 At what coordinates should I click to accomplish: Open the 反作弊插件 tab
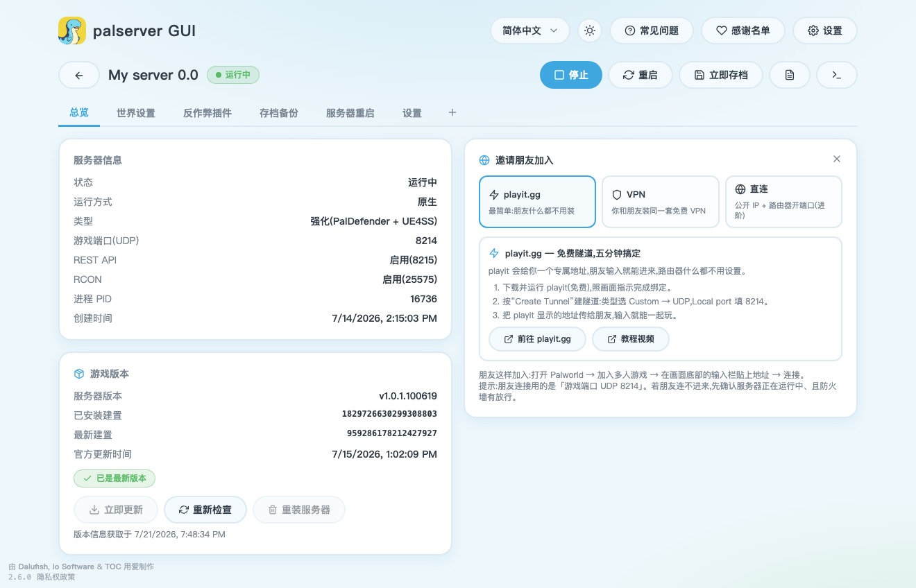[x=207, y=112]
